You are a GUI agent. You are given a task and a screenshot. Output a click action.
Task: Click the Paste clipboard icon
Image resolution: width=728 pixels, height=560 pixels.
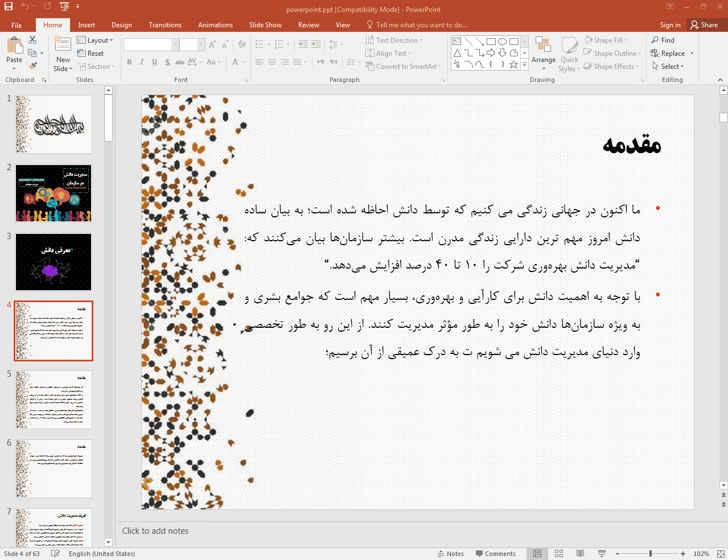pos(14,47)
